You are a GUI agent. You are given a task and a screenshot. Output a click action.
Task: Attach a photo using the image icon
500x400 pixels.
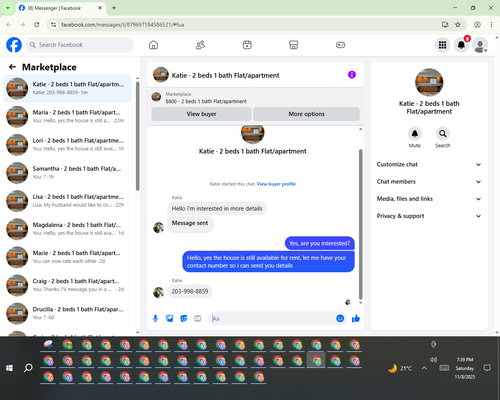coord(170,319)
